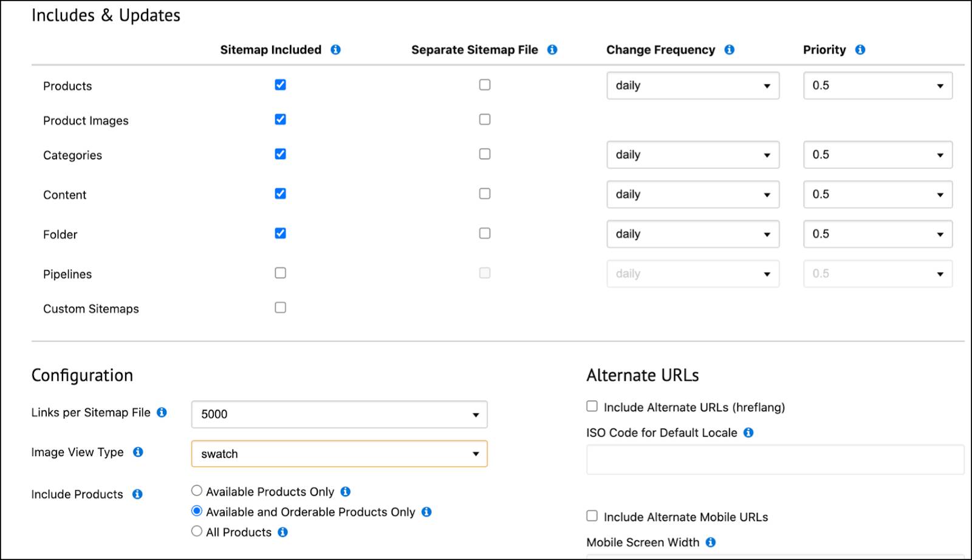Show info for Available and Orderable Products Only

point(426,512)
